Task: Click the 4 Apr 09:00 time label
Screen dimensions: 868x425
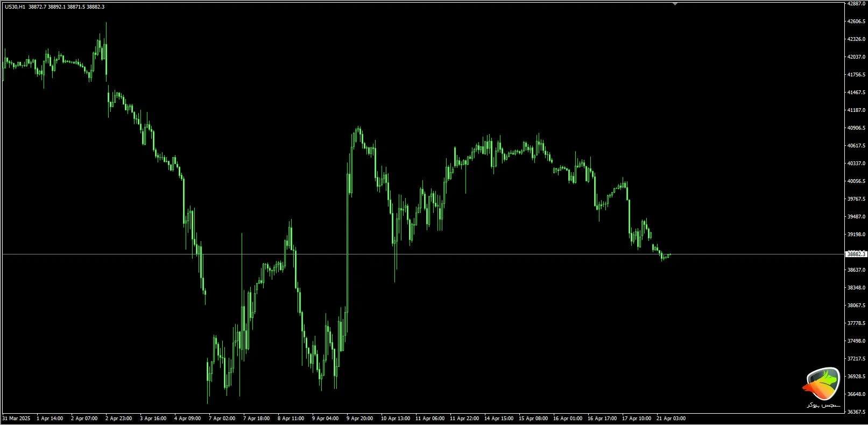Action: (x=187, y=419)
